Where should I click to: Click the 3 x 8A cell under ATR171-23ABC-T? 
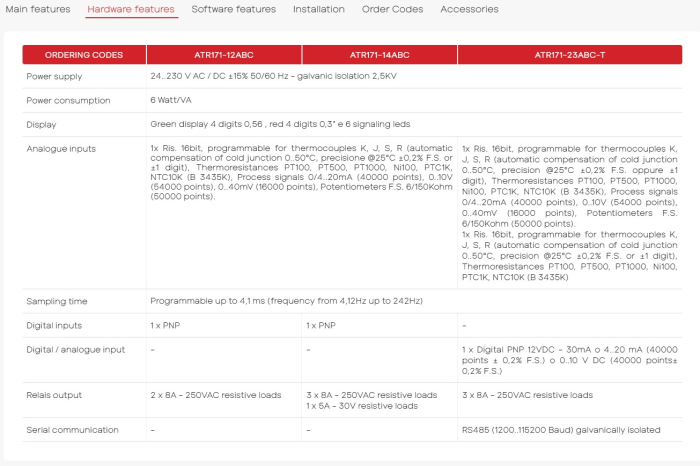(527, 395)
